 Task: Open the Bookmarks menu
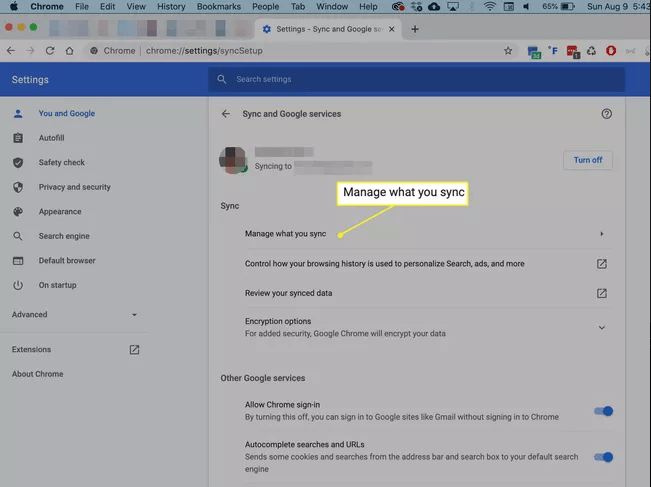219,6
